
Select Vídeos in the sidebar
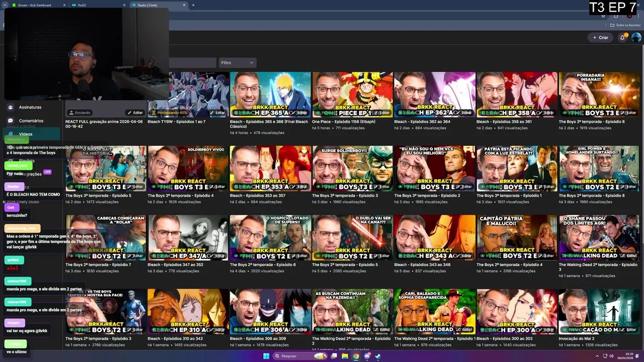(30, 134)
